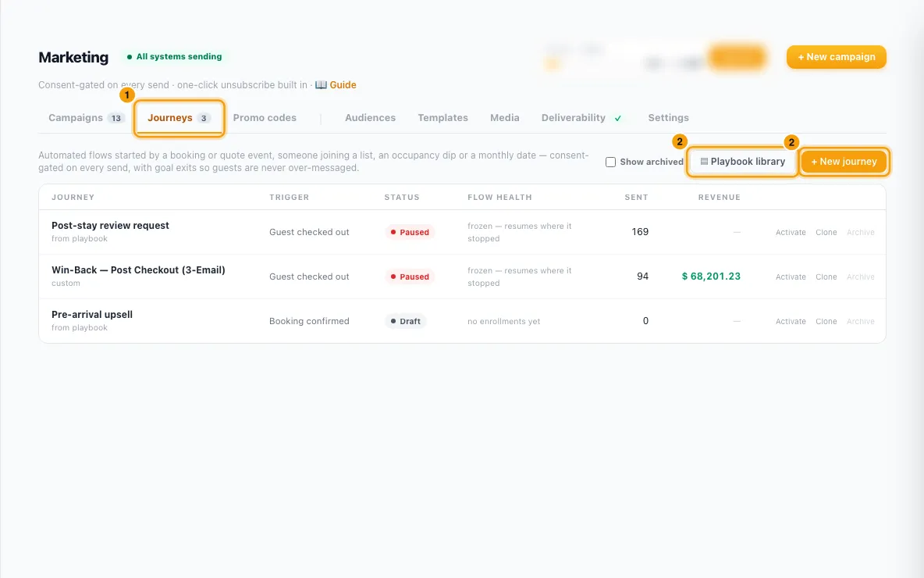Click the Marketing page heading

pyautogui.click(x=73, y=57)
